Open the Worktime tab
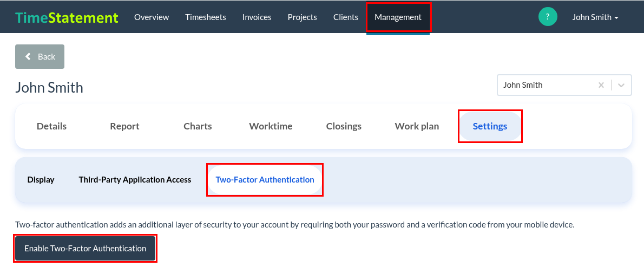The height and width of the screenshot is (273, 644). coord(271,126)
